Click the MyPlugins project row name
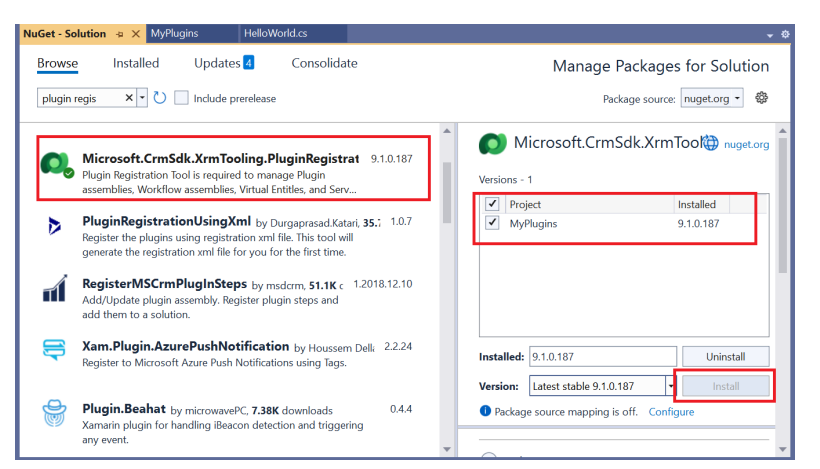Image resolution: width=820 pixels, height=469 pixels. click(533, 223)
